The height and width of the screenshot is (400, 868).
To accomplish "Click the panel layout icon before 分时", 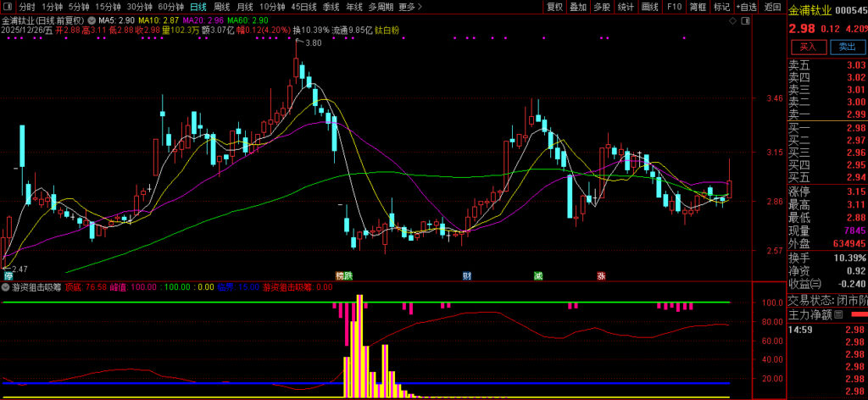I will click(8, 7).
